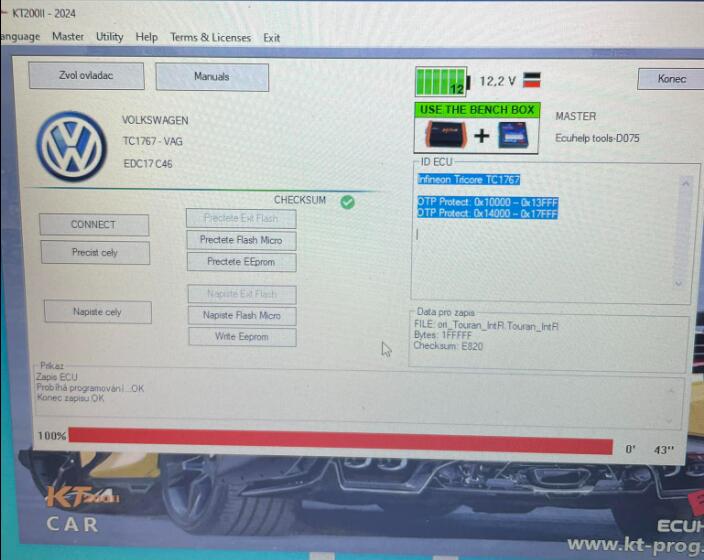Select the Infineon Tricore TC1767 line
This screenshot has width=704, height=560.
(x=469, y=180)
